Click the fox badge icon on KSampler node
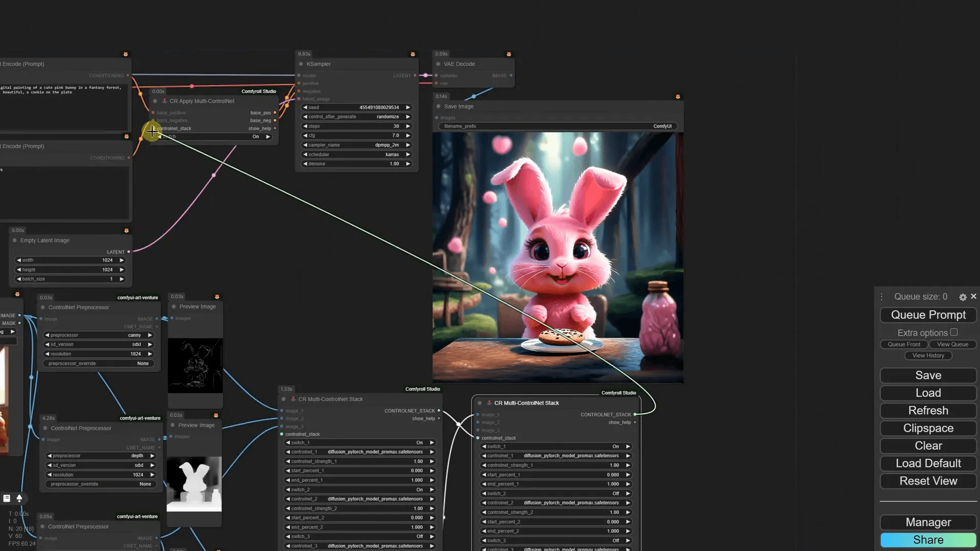This screenshot has height=551, width=980. pyautogui.click(x=413, y=54)
